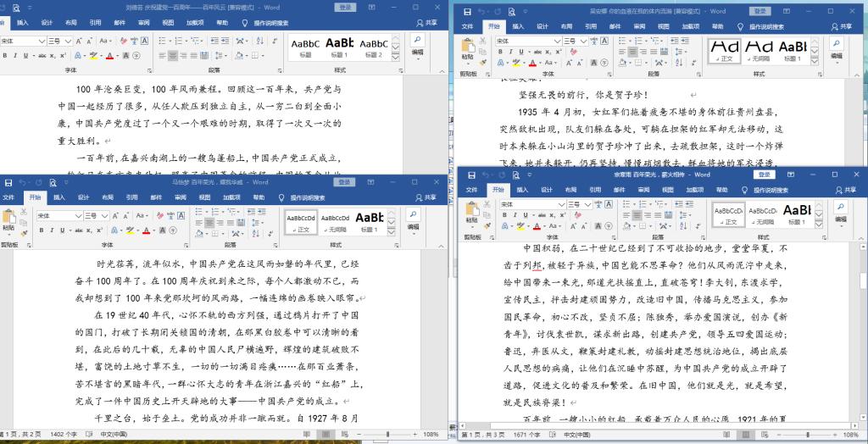Switch to 审阅 tab in 宗寒雨 window
This screenshot has height=444, width=868.
(x=643, y=189)
